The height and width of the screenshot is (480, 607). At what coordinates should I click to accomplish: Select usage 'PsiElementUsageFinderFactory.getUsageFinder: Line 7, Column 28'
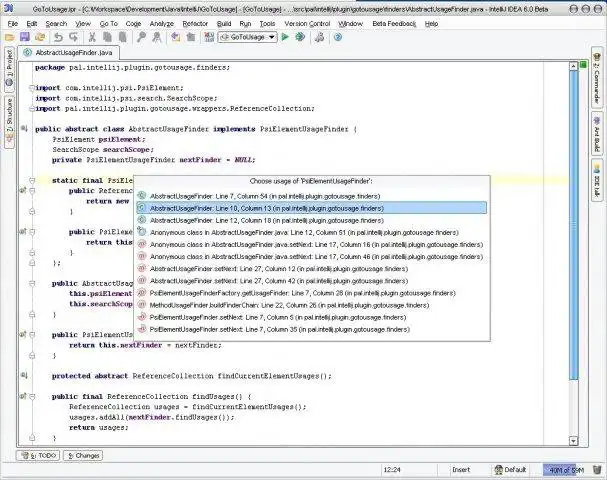point(312,293)
